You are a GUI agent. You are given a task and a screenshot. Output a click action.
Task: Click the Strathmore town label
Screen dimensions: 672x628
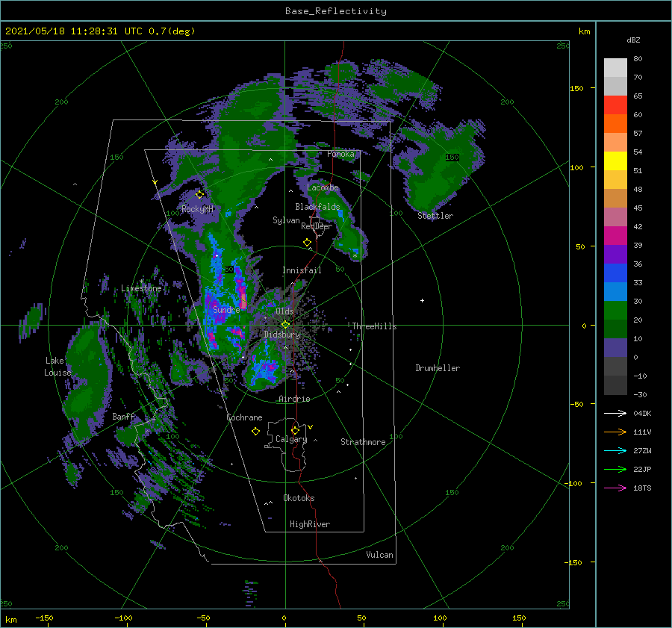[363, 442]
